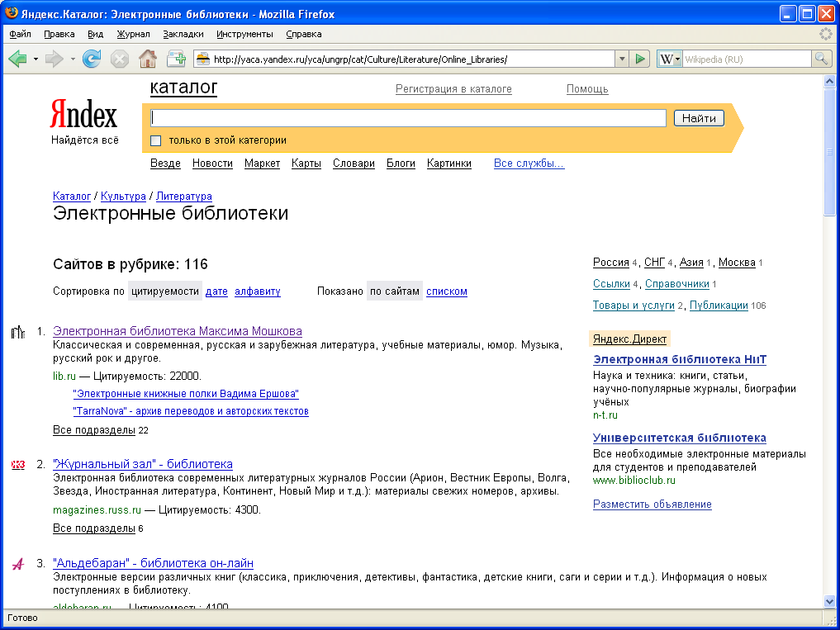Open Электронная библиотека НиТ ad
This screenshot has width=840, height=630.
point(679,359)
